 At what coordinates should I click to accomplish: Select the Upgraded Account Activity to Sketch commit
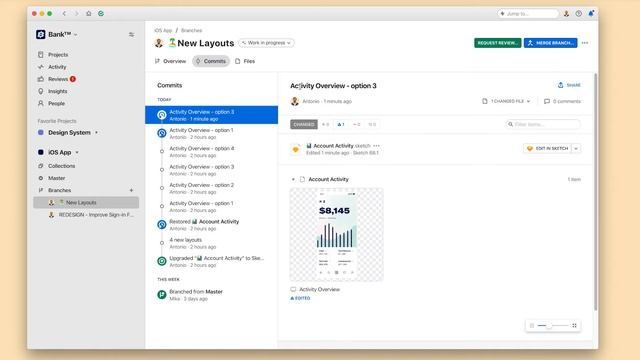click(211, 262)
